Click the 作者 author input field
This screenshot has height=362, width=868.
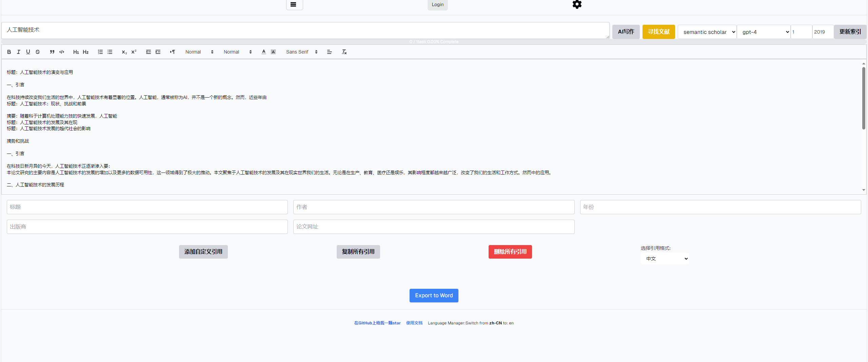pos(434,207)
